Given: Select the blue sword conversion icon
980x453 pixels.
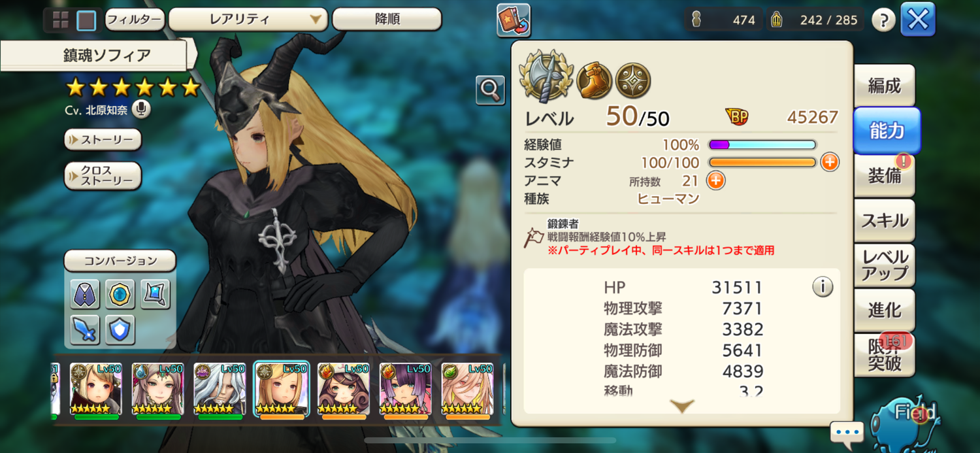Looking at the screenshot, I should click(85, 329).
